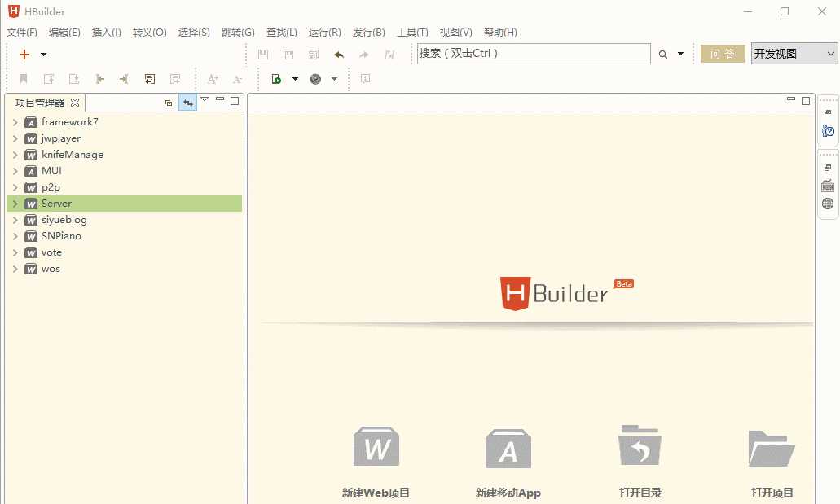This screenshot has width=840, height=504.
Task: Open the 开发视图 view combo box
Action: click(x=794, y=54)
